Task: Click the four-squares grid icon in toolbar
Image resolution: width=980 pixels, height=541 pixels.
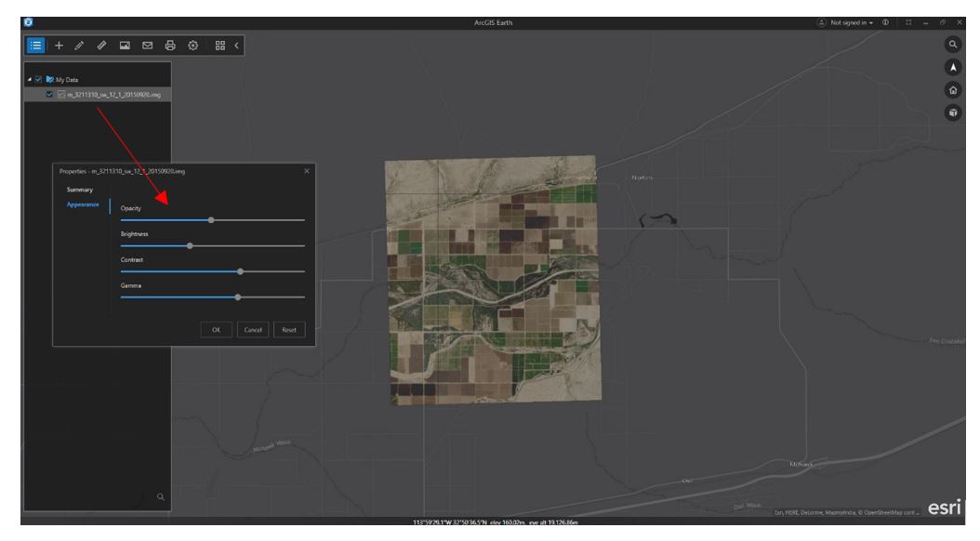Action: pyautogui.click(x=220, y=46)
